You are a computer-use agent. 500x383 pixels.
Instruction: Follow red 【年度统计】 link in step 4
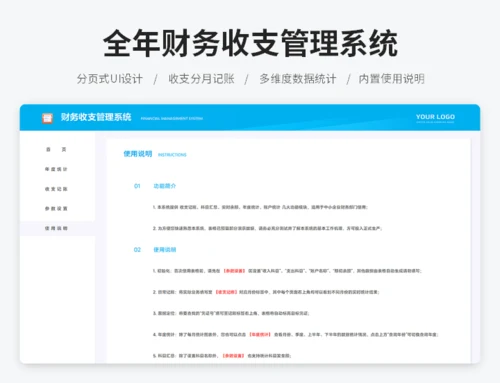point(260,334)
